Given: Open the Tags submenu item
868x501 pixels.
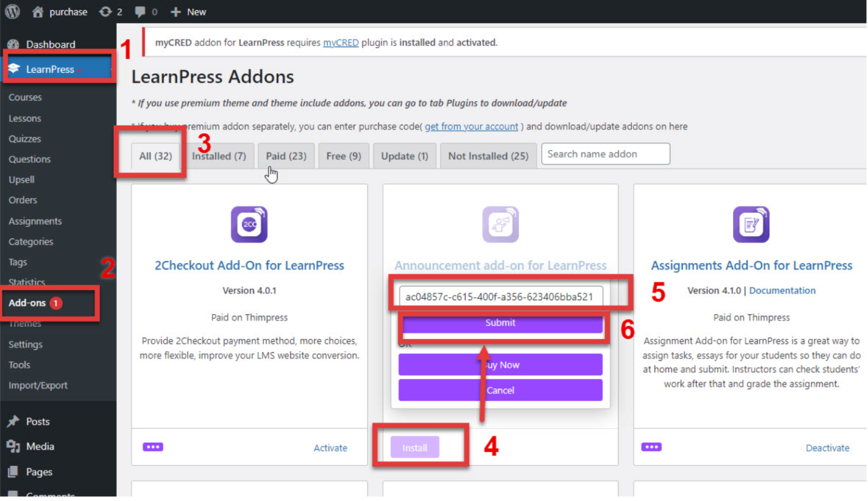Looking at the screenshot, I should click(18, 262).
